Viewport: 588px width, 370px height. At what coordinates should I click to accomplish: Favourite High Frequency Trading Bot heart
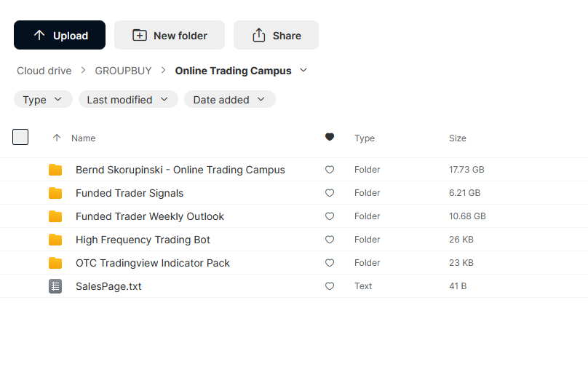click(330, 240)
